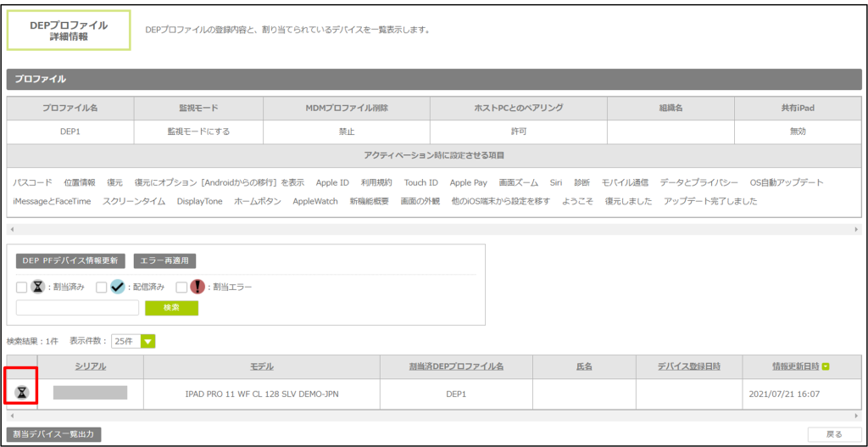
Task: Click the blue checkmark 配信済み icon
Action: coord(117,288)
